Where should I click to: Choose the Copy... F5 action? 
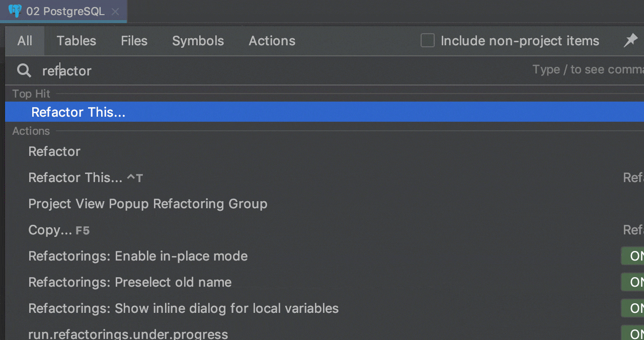click(50, 230)
